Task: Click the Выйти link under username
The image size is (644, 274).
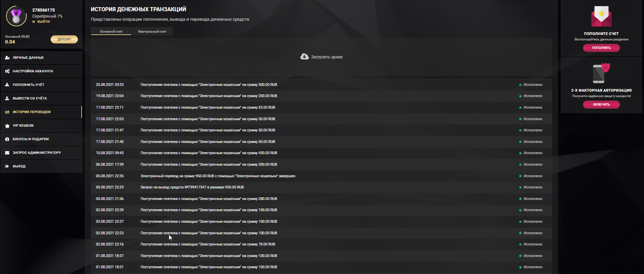Action: [43, 22]
